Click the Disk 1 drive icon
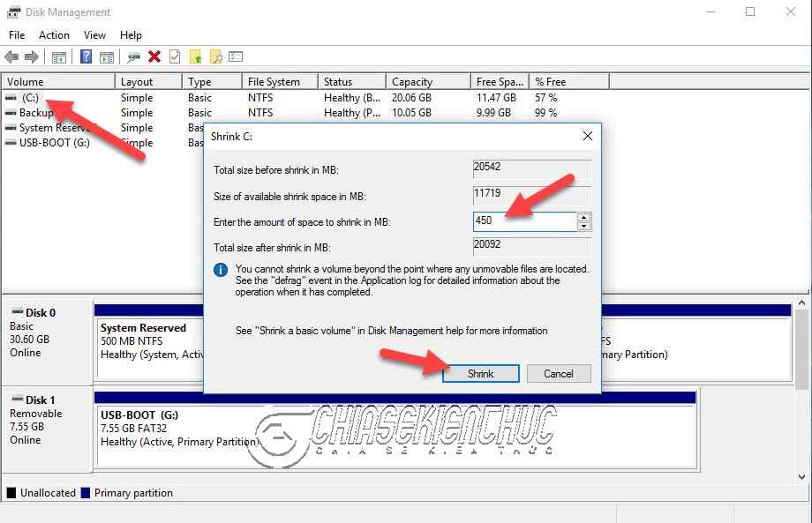 coord(18,399)
